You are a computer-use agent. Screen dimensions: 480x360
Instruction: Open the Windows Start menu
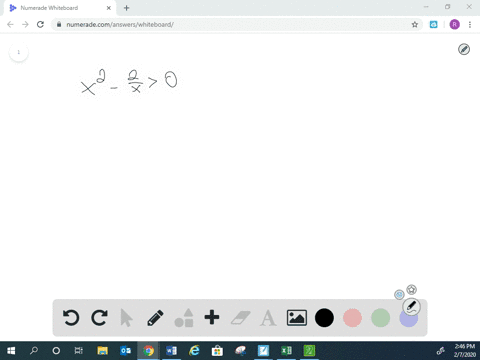pos(11,351)
